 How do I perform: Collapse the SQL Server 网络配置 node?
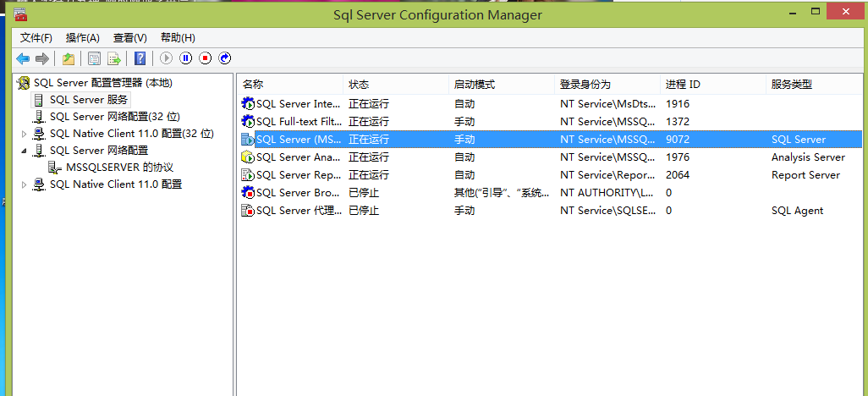[24, 151]
